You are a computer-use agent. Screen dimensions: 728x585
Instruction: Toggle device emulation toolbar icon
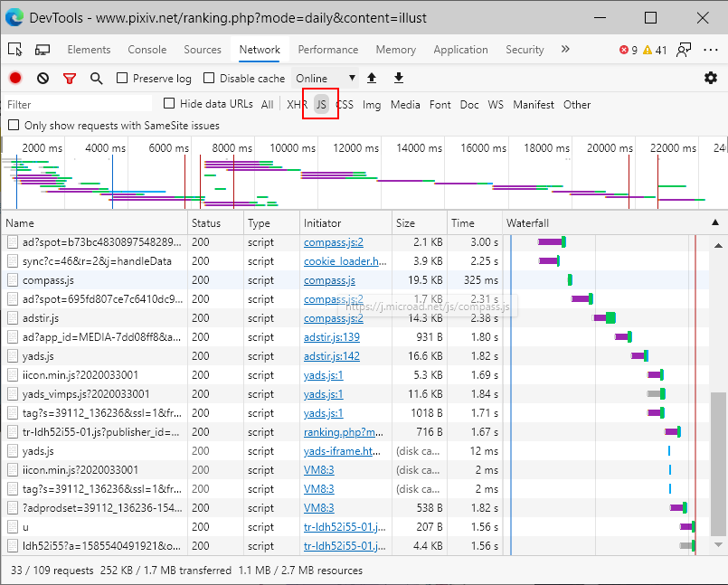pyautogui.click(x=43, y=49)
